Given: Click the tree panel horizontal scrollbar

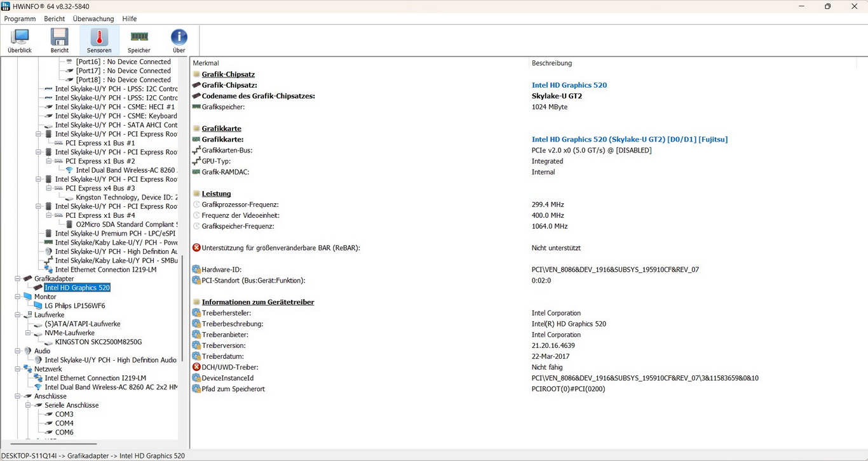Looking at the screenshot, I should click(54, 444).
